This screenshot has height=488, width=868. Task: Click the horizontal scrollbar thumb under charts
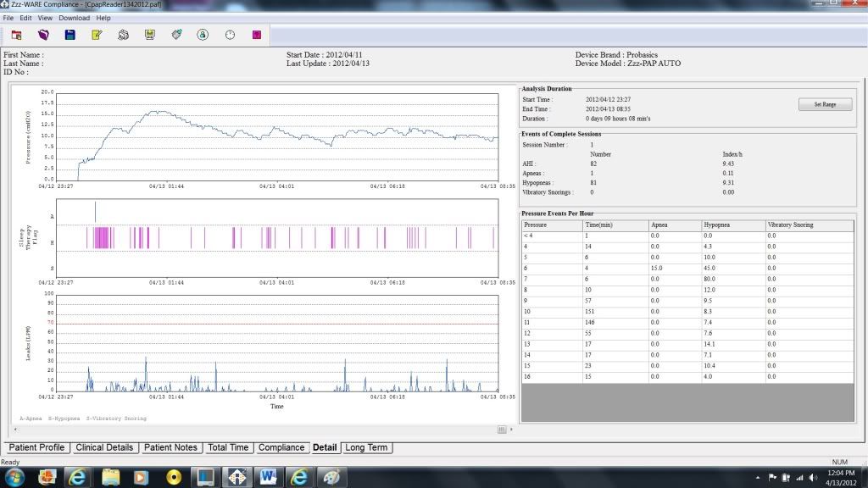[502, 430]
